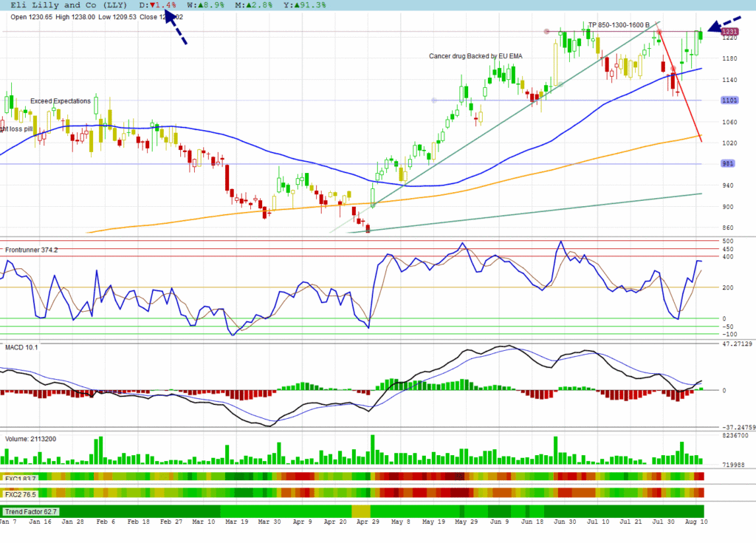Click the volume axis maximum 8236700
The height and width of the screenshot is (543, 756).
735,435
